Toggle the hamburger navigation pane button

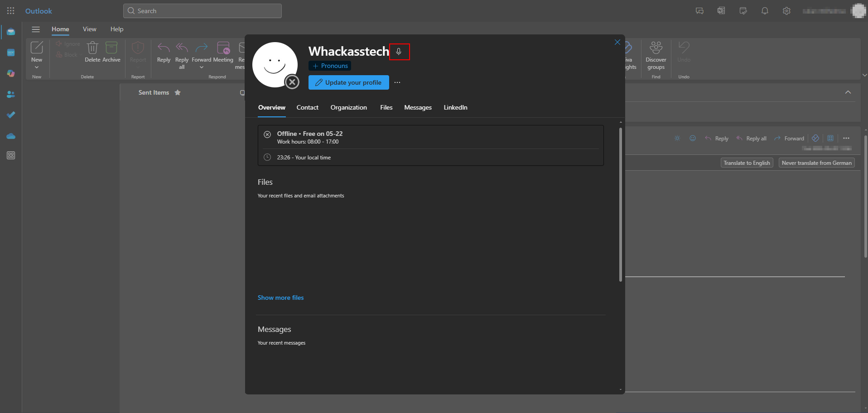click(36, 29)
